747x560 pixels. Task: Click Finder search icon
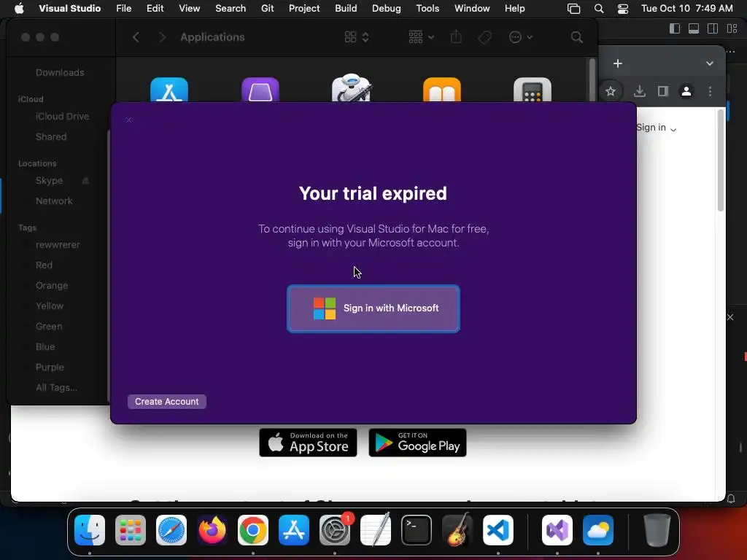[x=576, y=37]
